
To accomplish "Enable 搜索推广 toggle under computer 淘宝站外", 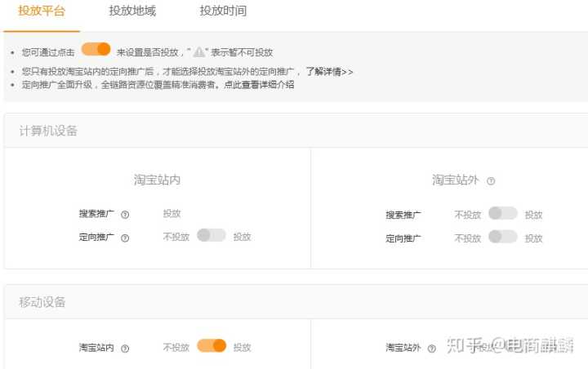I will coord(502,214).
